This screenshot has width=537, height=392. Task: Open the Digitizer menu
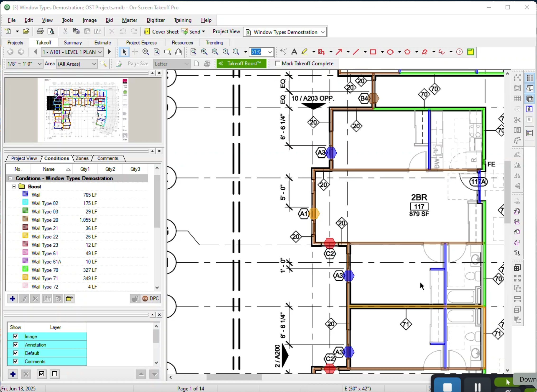(x=156, y=20)
